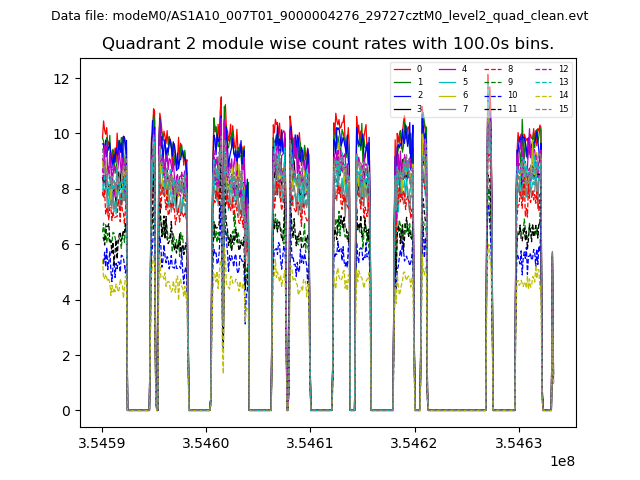The image size is (640, 480).
Task: Select the magenta solid legend line for module 4
Action: pyautogui.click(x=447, y=69)
